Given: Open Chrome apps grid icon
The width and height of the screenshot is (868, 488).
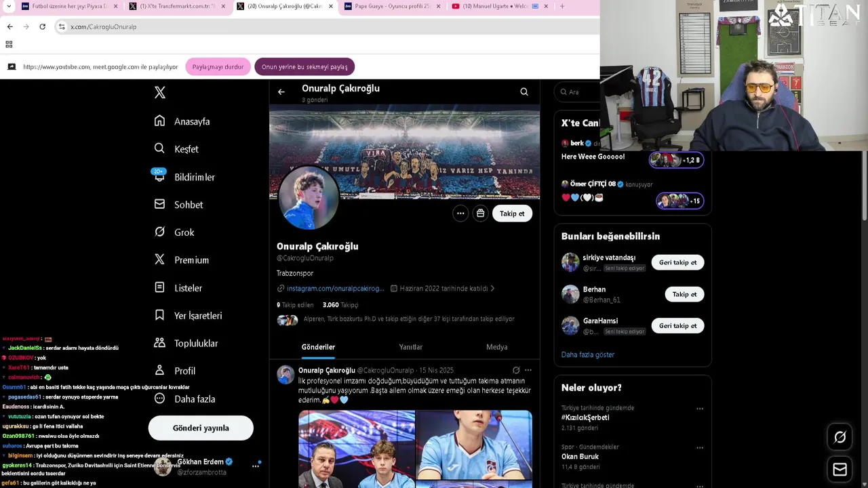Looking at the screenshot, I should click(x=9, y=44).
